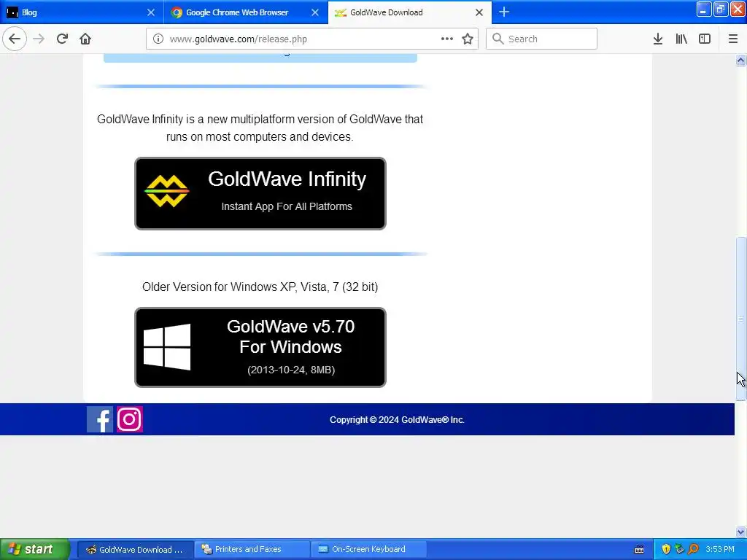Bookmark this page with the star
This screenshot has height=560, width=747.
pos(468,39)
